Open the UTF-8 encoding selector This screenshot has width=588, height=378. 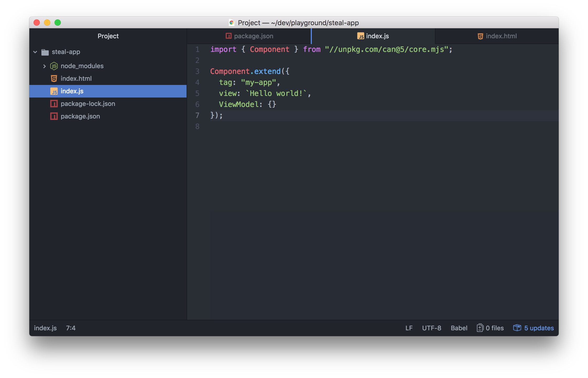432,328
